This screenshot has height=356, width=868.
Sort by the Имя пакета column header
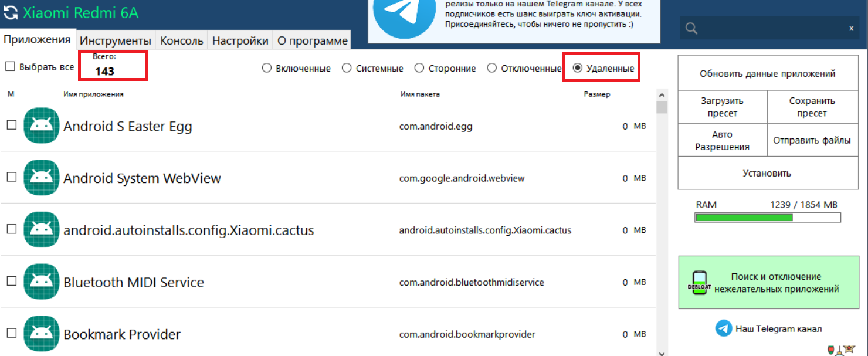pos(420,94)
